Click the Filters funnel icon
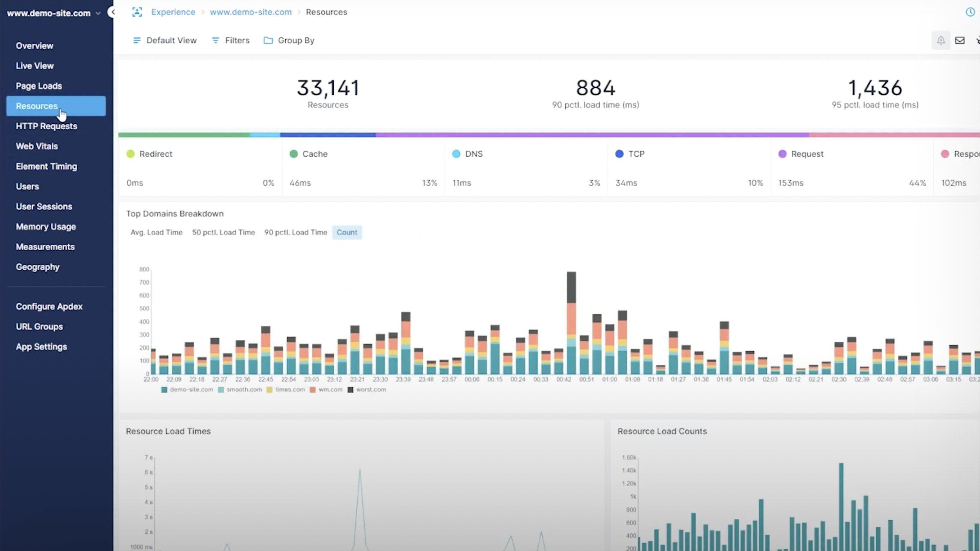 (x=215, y=40)
